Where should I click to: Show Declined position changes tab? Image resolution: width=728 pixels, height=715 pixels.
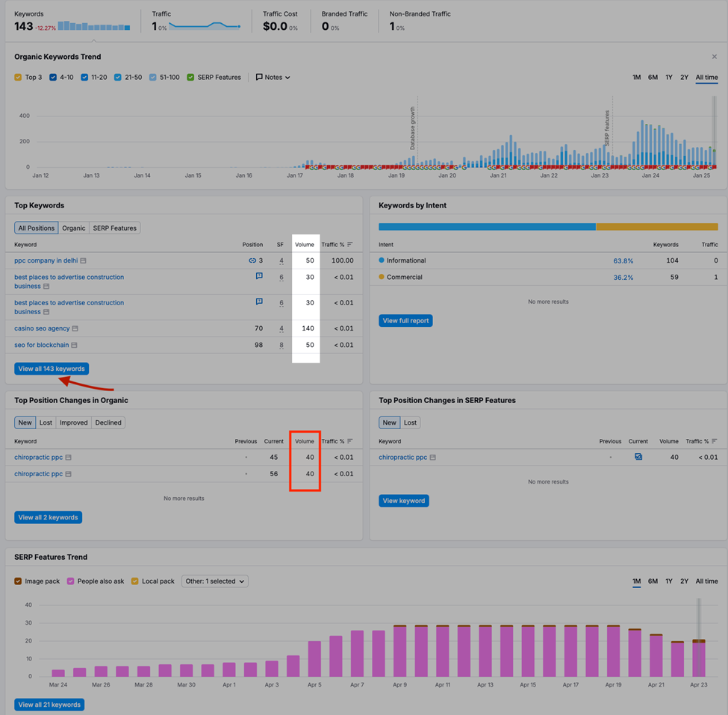pos(108,422)
